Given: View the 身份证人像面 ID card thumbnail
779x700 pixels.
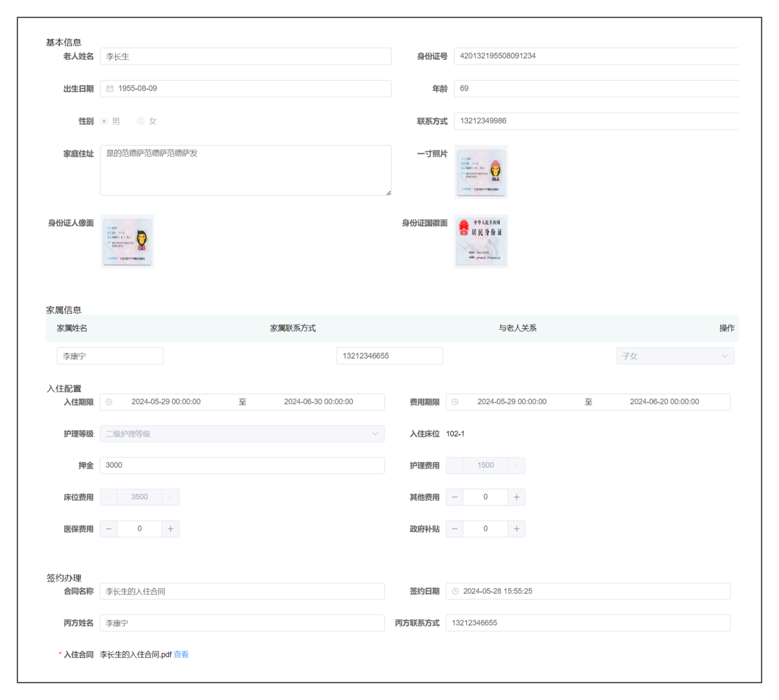Looking at the screenshot, I should tap(127, 241).
